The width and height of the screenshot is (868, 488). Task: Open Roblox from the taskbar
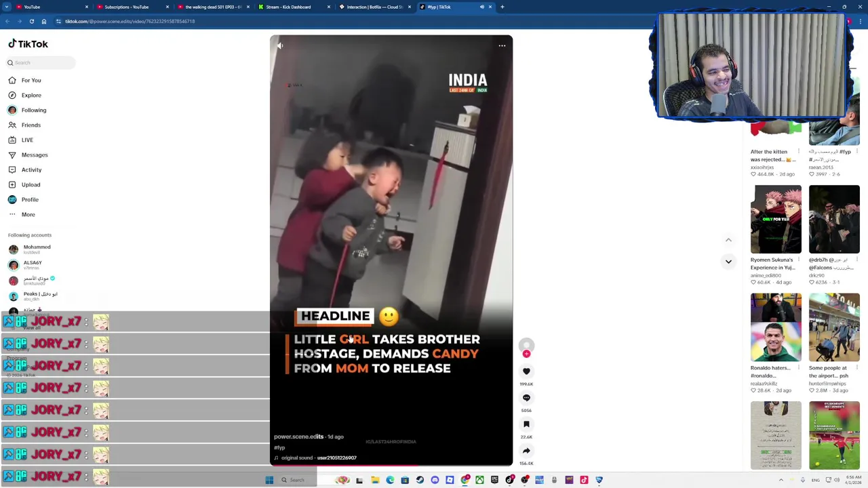click(x=450, y=480)
